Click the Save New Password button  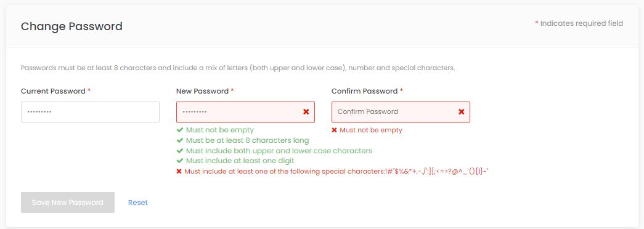click(68, 203)
